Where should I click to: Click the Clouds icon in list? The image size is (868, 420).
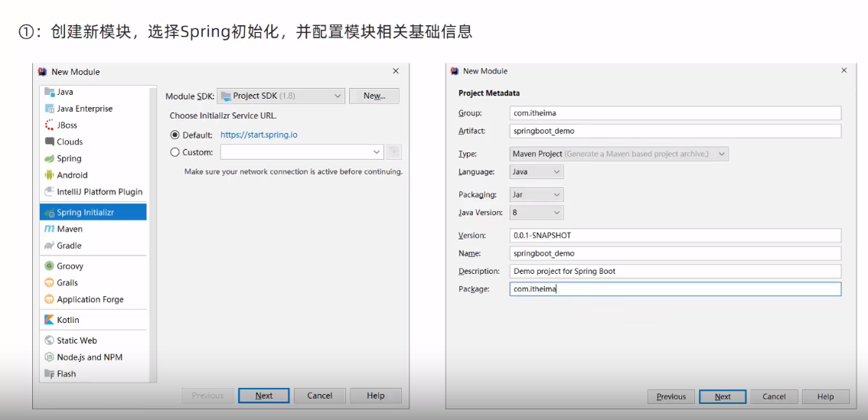click(49, 142)
